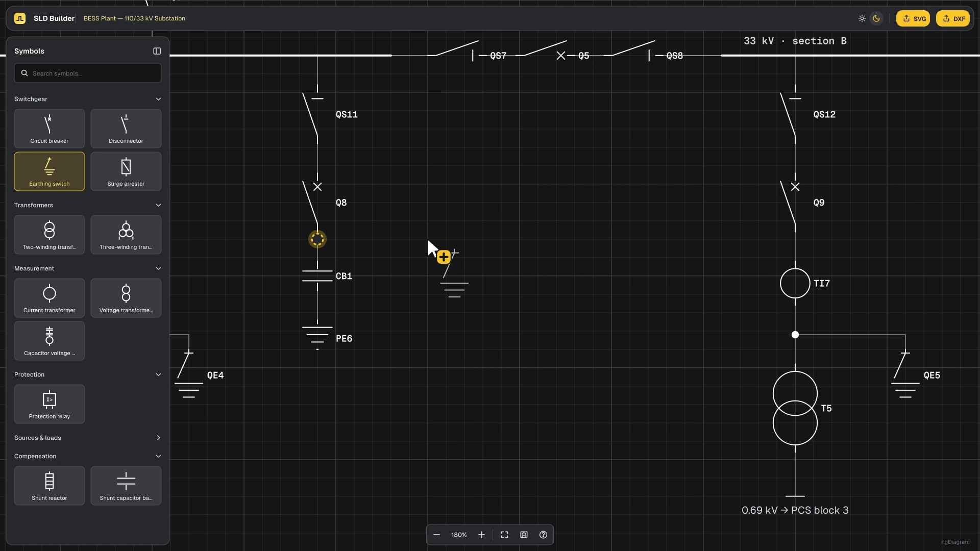Collapse the Symbols panel sidebar

pyautogui.click(x=157, y=51)
